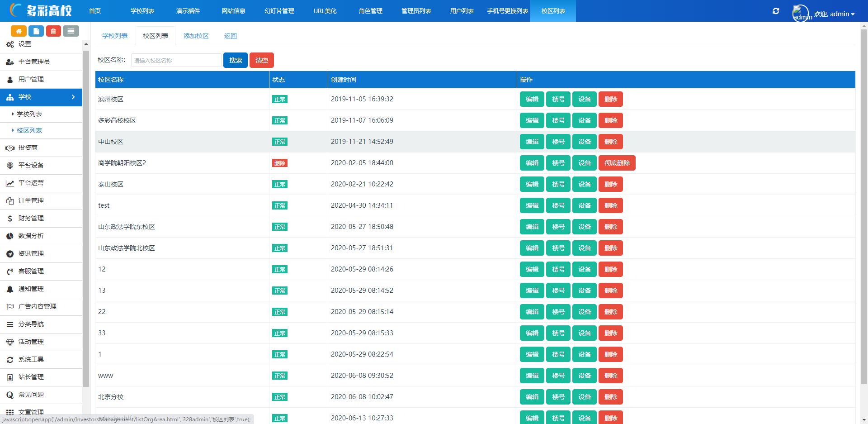The height and width of the screenshot is (424, 868).
Task: Select the 校区列表 top navigation tab
Action: click(x=553, y=11)
